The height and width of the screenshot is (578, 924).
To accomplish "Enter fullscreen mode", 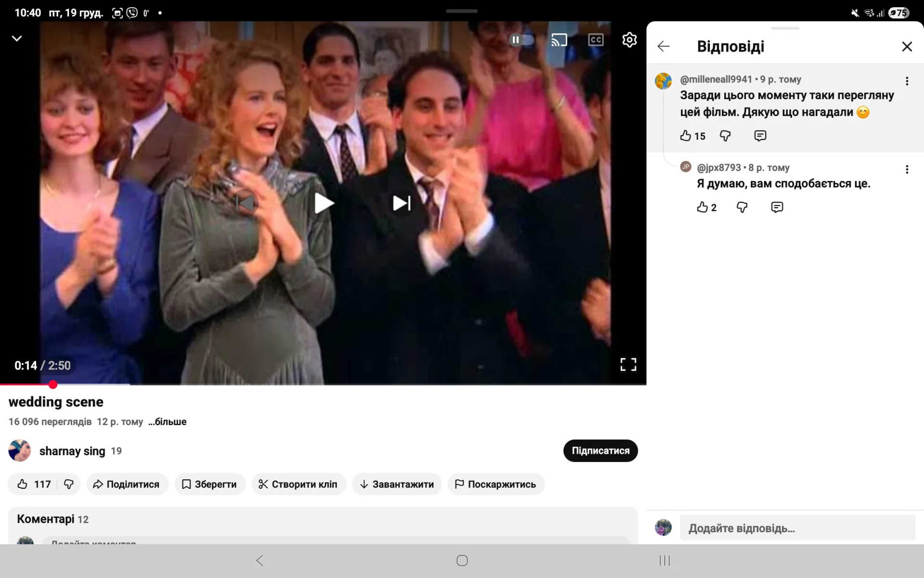I will [x=628, y=365].
